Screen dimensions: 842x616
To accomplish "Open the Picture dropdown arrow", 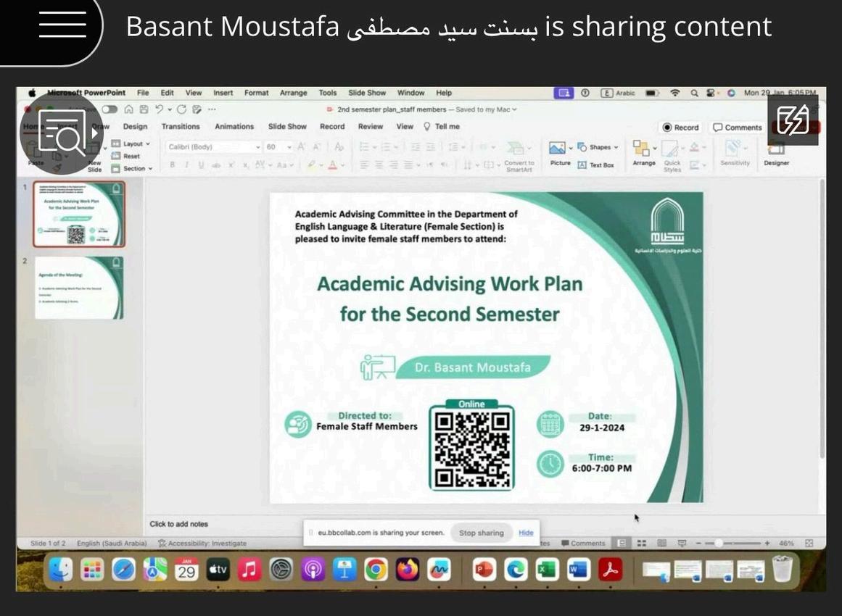I will click(570, 148).
